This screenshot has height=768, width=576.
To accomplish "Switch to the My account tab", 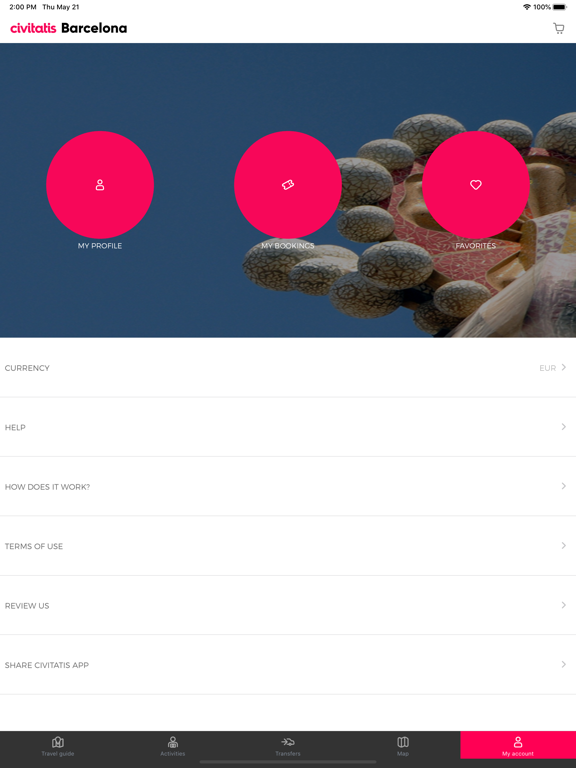I will coord(518,746).
